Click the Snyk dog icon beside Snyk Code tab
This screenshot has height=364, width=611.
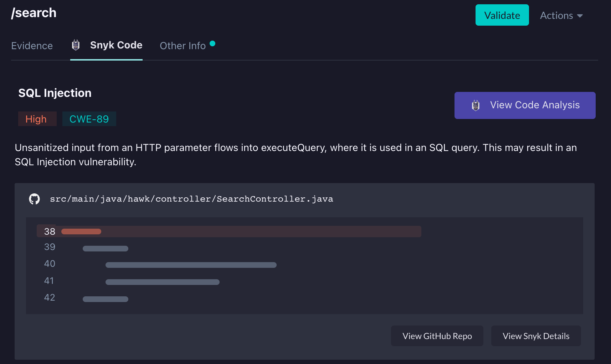(75, 45)
